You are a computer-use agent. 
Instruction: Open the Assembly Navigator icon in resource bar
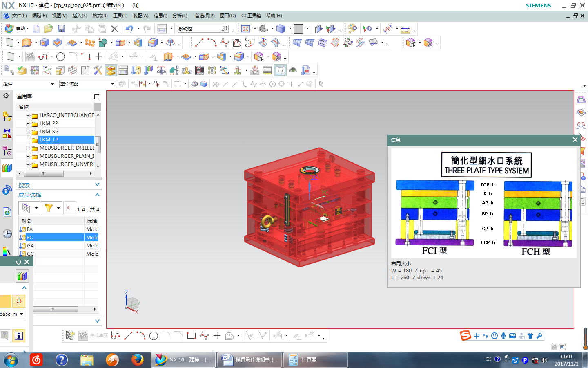[7, 116]
